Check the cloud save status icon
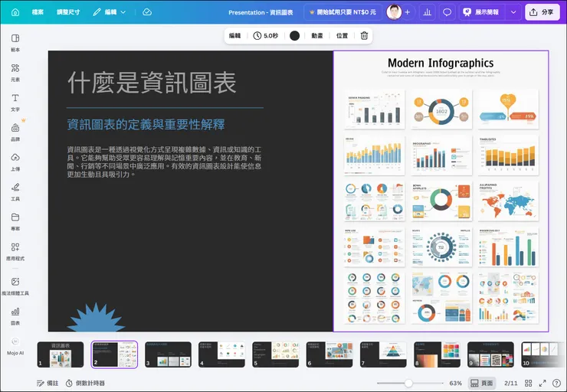The height and width of the screenshot is (392, 567). 147,12
